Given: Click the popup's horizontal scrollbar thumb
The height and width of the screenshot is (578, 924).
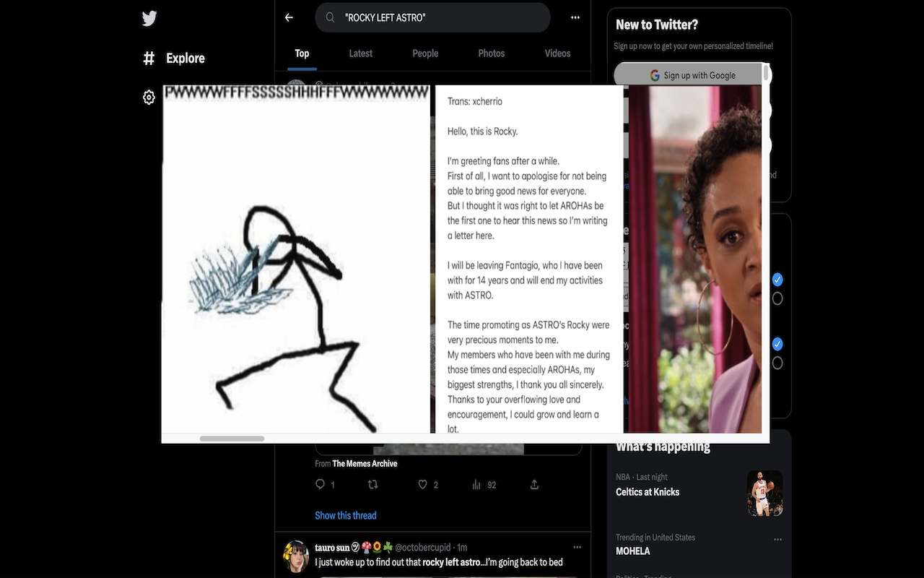Looking at the screenshot, I should 232,439.
